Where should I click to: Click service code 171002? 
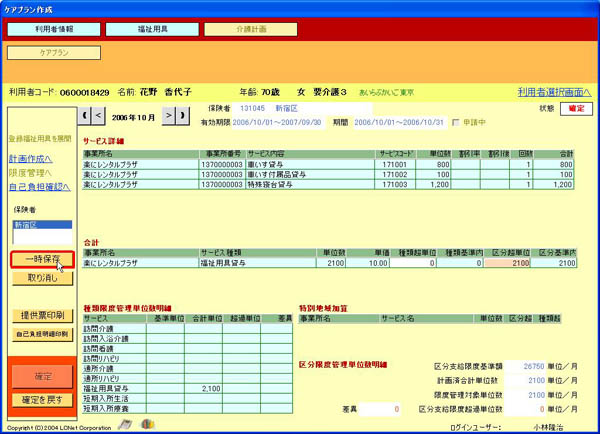(395, 175)
